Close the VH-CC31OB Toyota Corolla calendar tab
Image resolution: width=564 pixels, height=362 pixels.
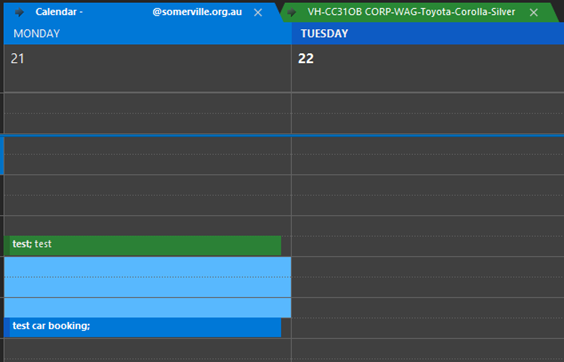click(534, 13)
